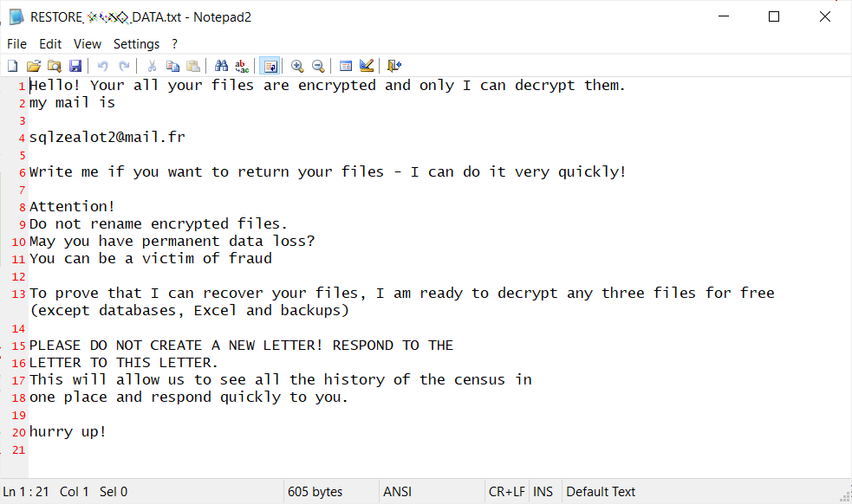852x504 pixels.
Task: Click the New document toolbar icon
Action: (12, 66)
